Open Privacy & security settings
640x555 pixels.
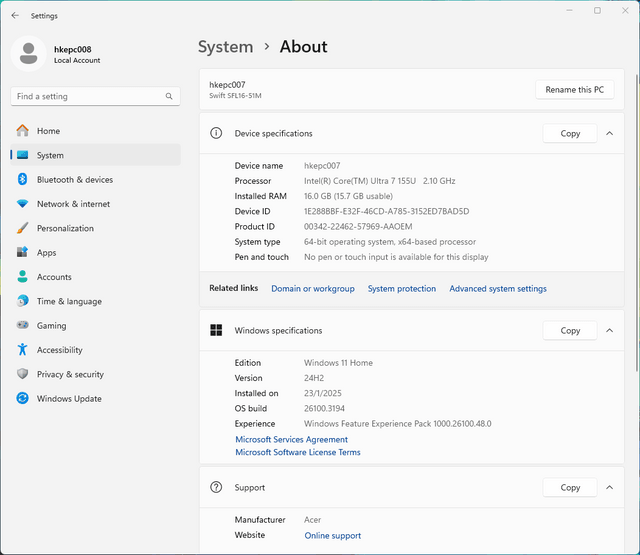coord(95,374)
